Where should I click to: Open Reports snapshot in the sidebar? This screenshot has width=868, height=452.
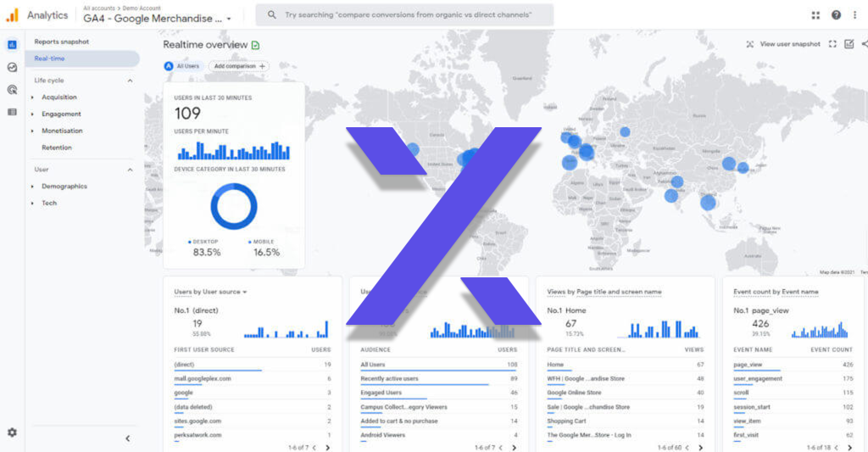click(x=61, y=42)
